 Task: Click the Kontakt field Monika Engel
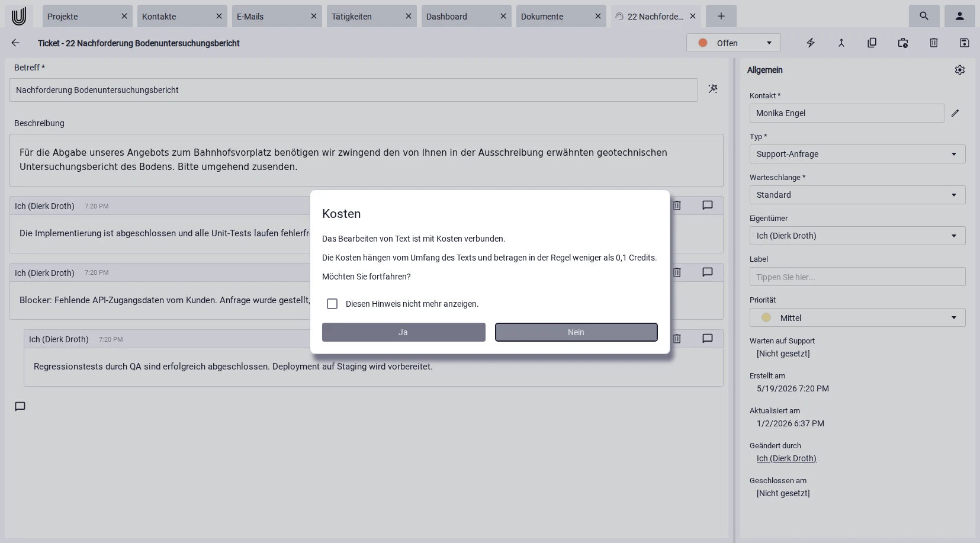point(847,113)
